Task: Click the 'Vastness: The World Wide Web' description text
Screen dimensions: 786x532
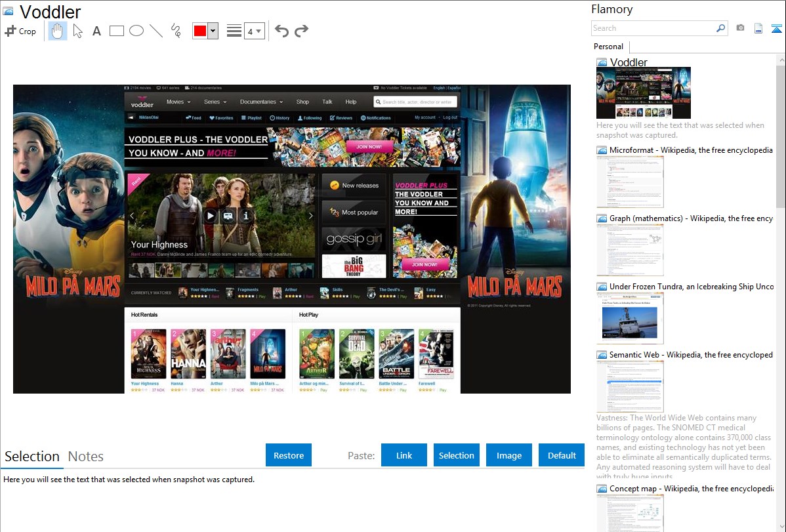Action: 684,447
